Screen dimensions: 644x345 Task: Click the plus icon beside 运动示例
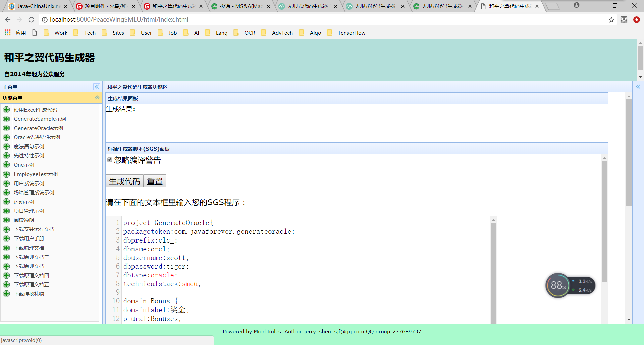point(6,202)
